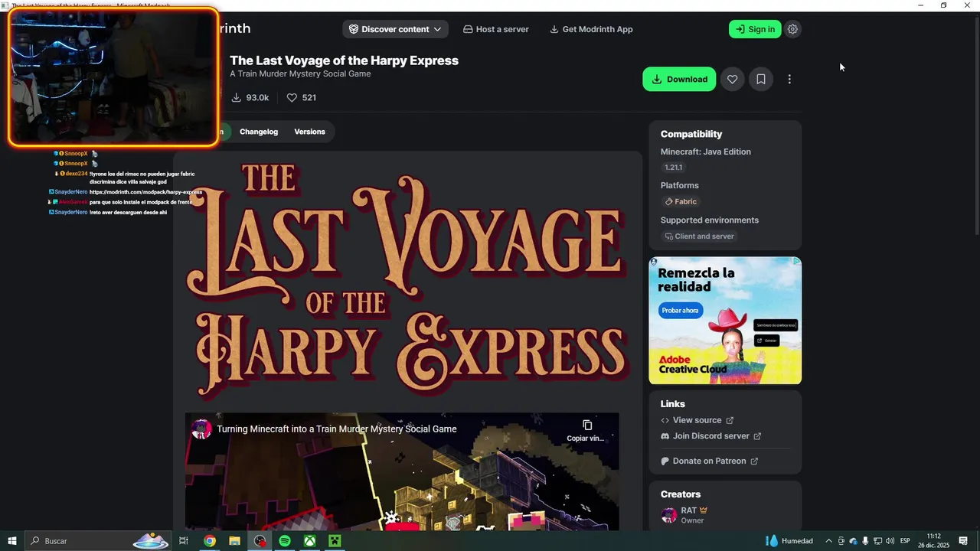Click the heart icon to follow the modpack
Image resolution: width=980 pixels, height=551 pixels.
732,79
